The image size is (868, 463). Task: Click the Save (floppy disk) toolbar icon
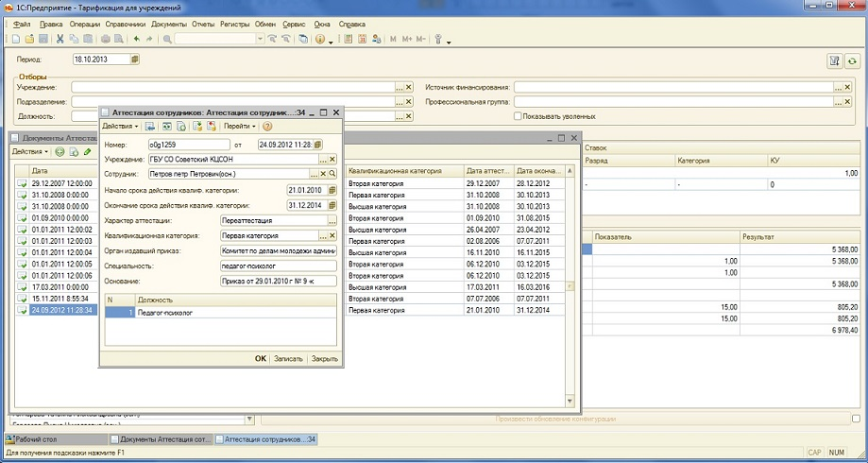(x=43, y=39)
